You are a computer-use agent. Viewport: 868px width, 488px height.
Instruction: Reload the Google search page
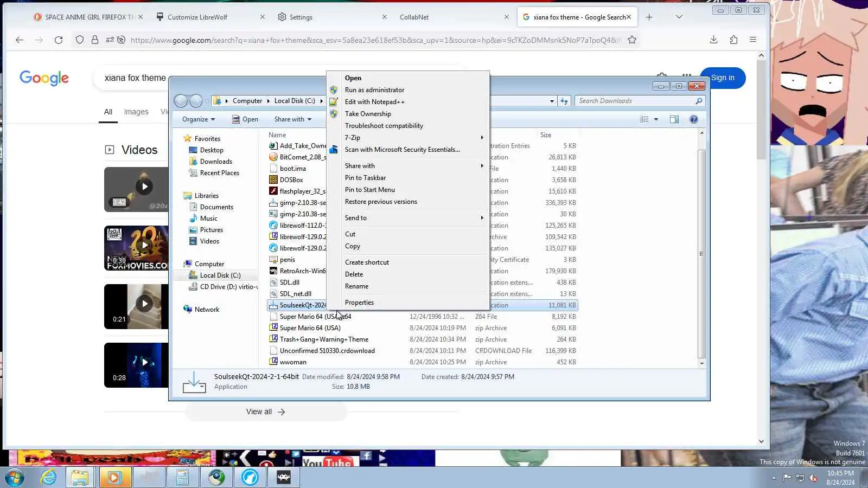[x=59, y=40]
